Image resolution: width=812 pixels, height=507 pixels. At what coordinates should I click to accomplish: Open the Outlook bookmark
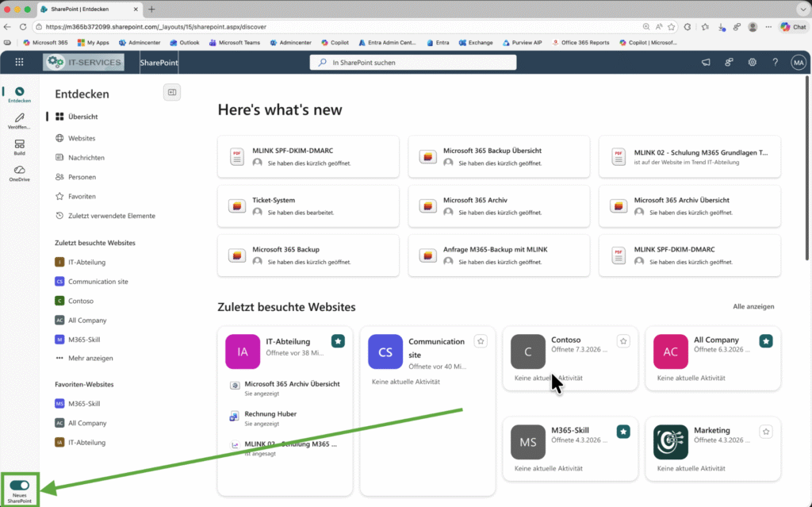coord(184,43)
